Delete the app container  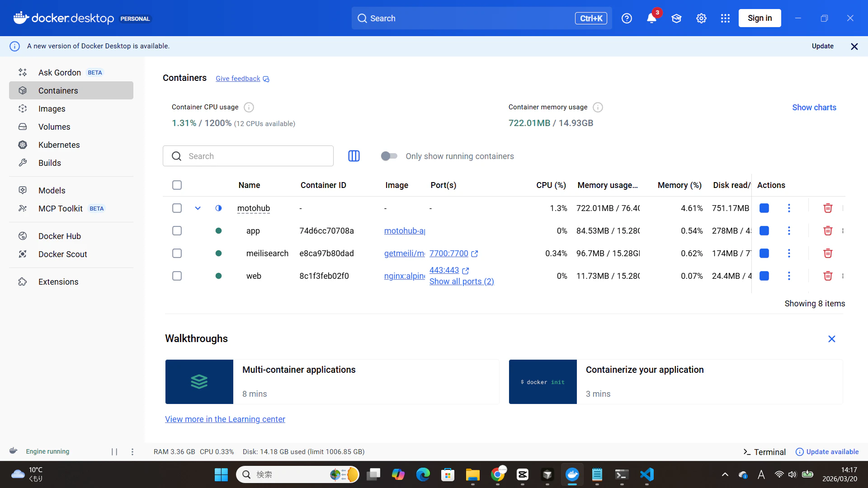pos(828,230)
